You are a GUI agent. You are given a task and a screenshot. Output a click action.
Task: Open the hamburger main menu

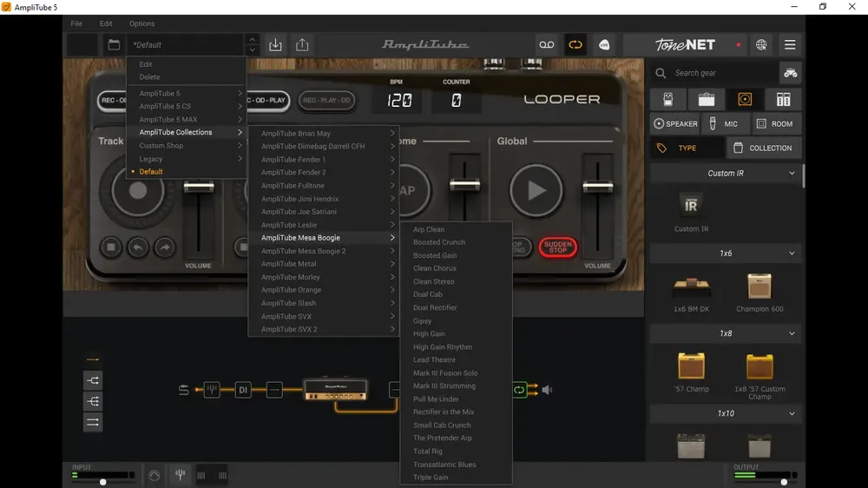point(790,45)
